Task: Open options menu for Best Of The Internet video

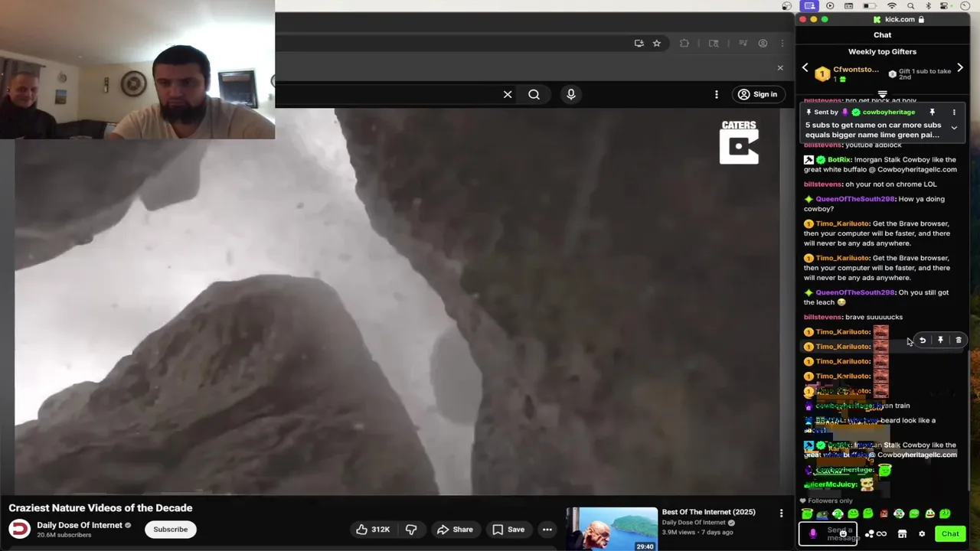Action: 781,514
